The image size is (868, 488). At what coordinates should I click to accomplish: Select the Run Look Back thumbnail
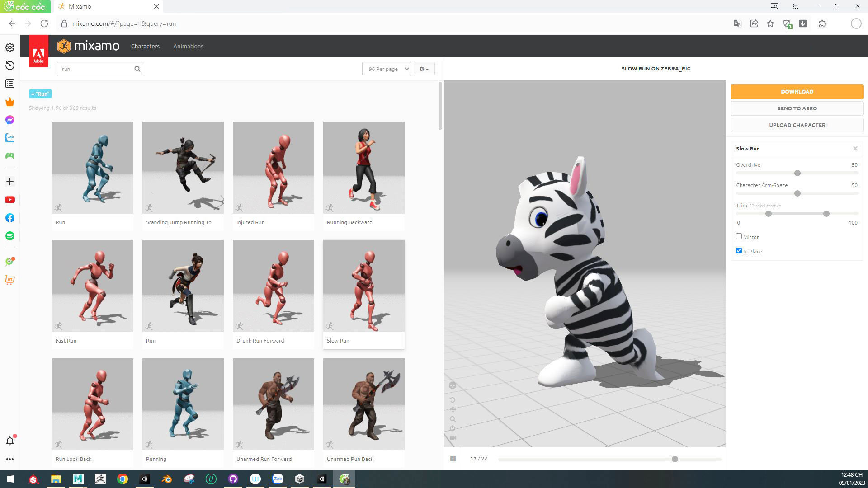tap(93, 404)
